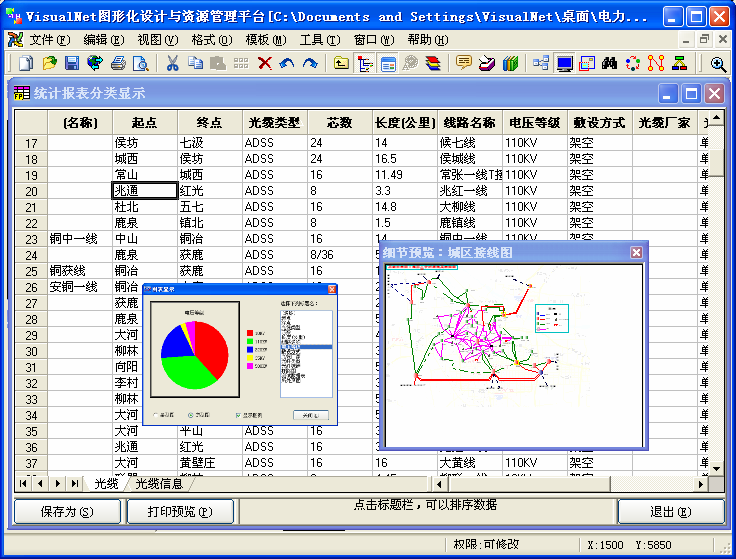Select the unselected left chart radio button
This screenshot has width=736, height=559.
[x=156, y=413]
